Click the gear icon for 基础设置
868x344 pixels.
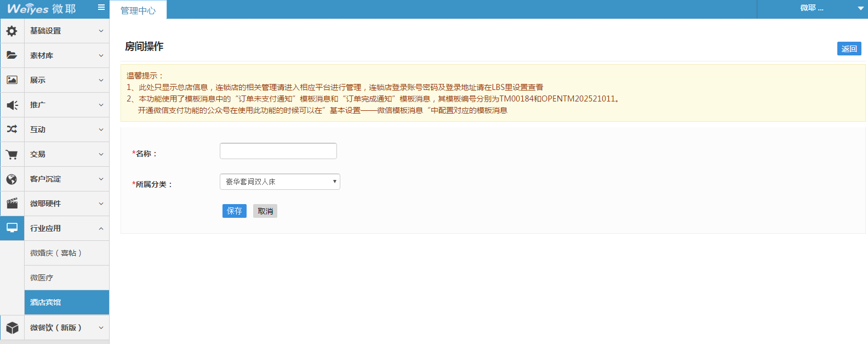(x=12, y=31)
